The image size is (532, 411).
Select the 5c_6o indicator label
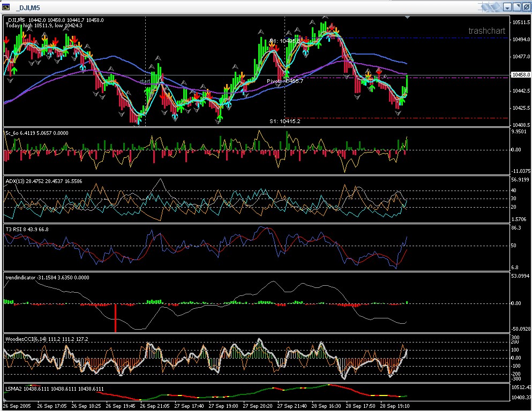coord(36,133)
